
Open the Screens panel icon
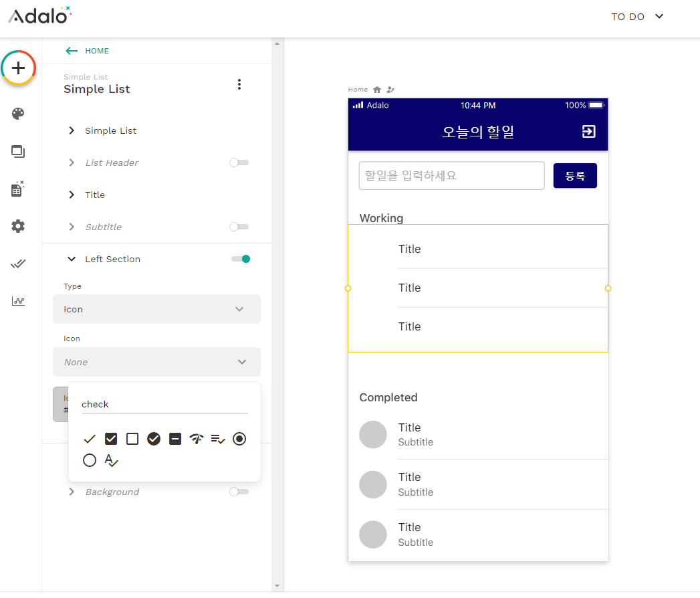click(18, 152)
